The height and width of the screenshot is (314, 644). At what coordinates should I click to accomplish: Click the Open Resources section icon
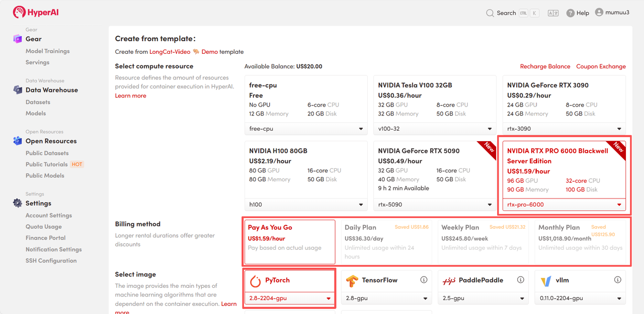tap(18, 141)
